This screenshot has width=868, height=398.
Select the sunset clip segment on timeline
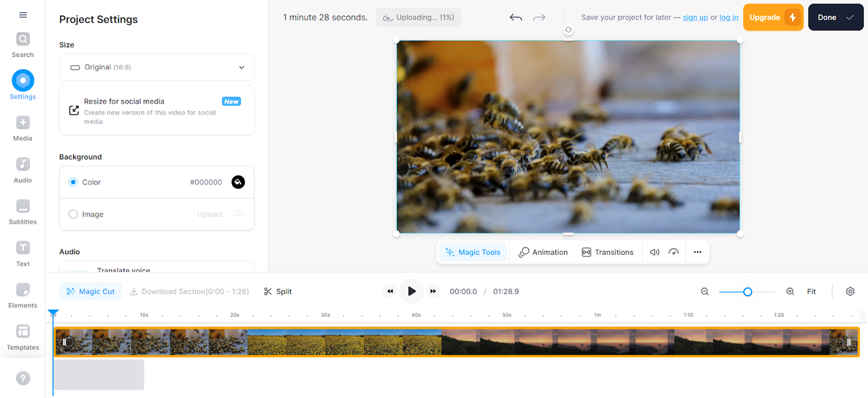pyautogui.click(x=634, y=342)
